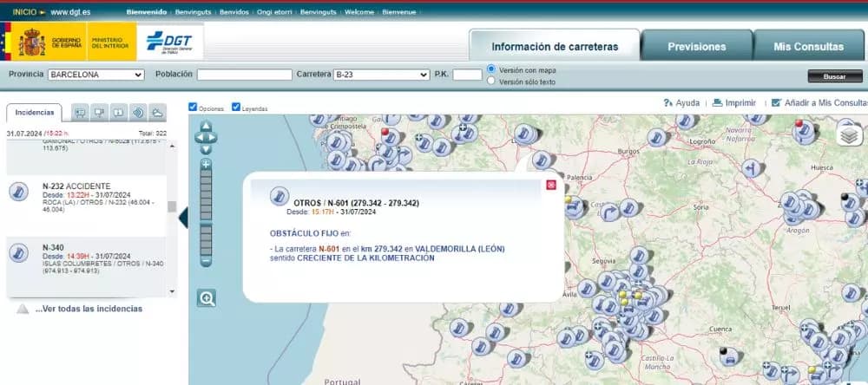This screenshot has width=868, height=385.
Task: Select the 'Versión sólo texto' radio button
Action: (492, 82)
